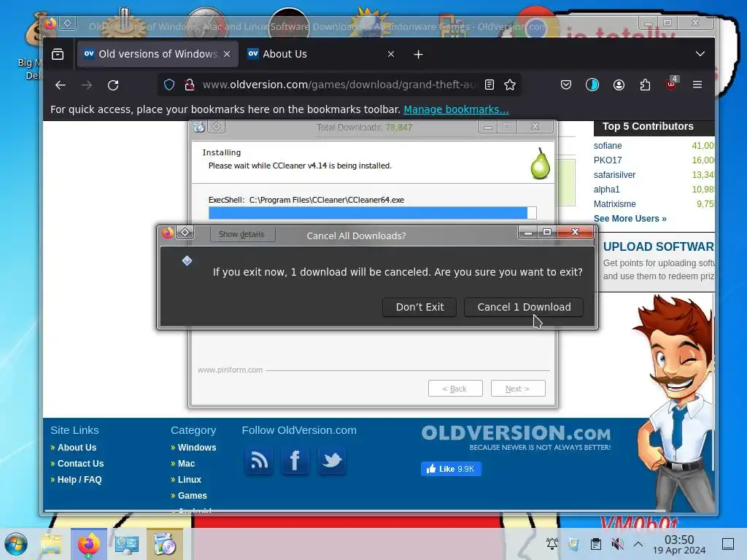
Task: Click the Don't Exit button
Action: click(x=419, y=307)
